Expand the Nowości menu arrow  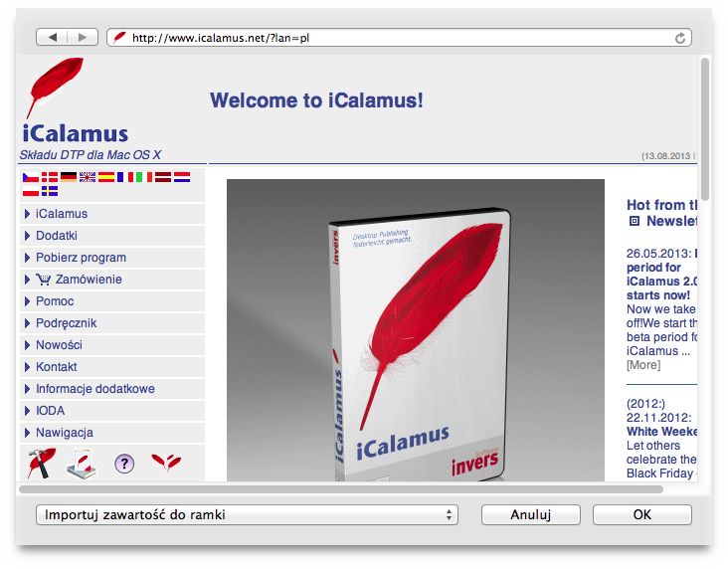point(27,344)
